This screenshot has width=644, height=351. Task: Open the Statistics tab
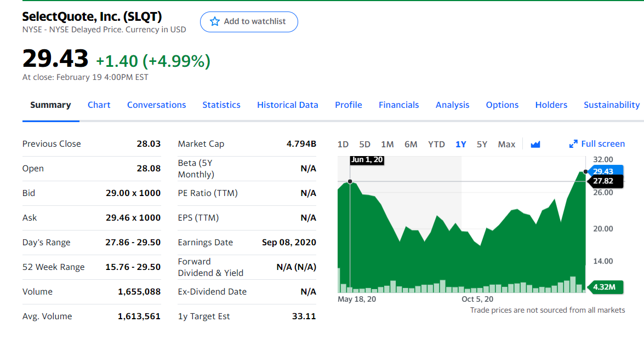coord(221,105)
